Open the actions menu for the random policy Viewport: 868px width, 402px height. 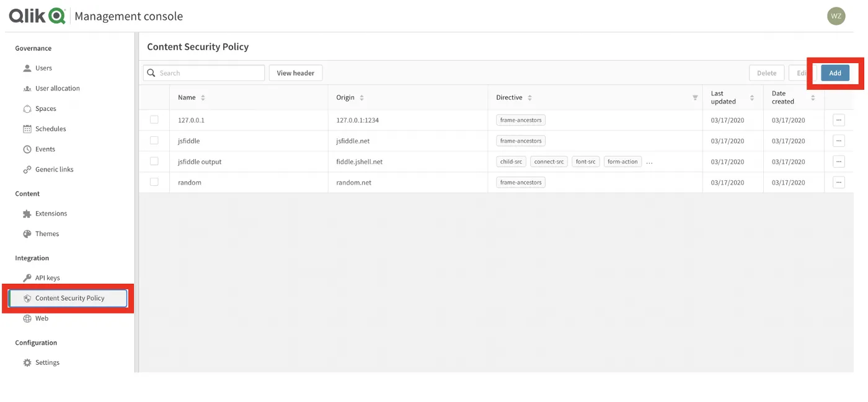(838, 181)
